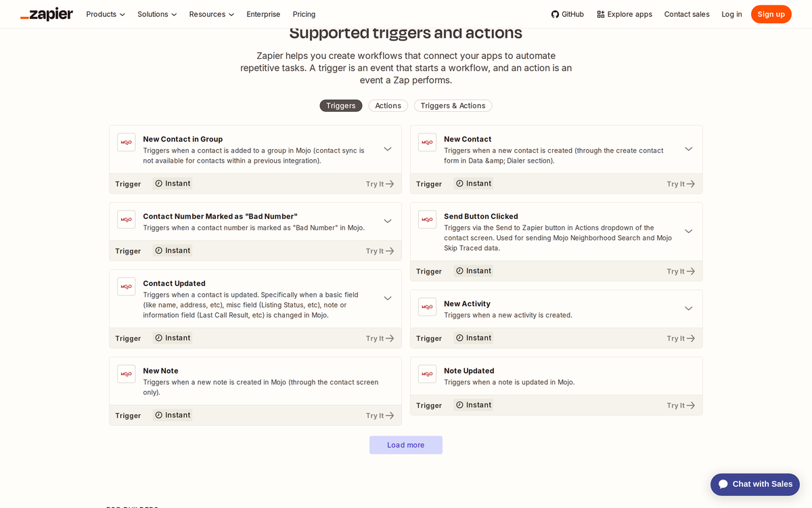
Task: Try It for New Activity trigger
Action: coord(681,339)
